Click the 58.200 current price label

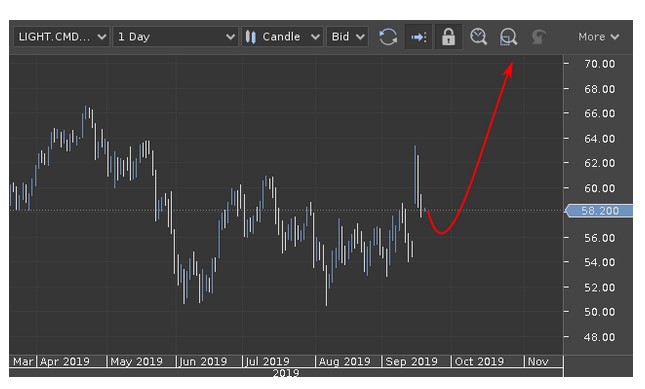599,211
